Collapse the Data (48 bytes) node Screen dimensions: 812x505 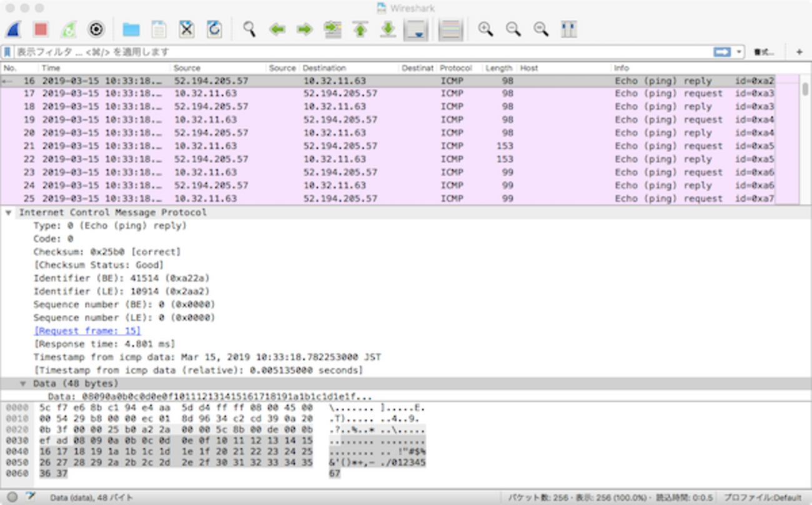click(23, 384)
